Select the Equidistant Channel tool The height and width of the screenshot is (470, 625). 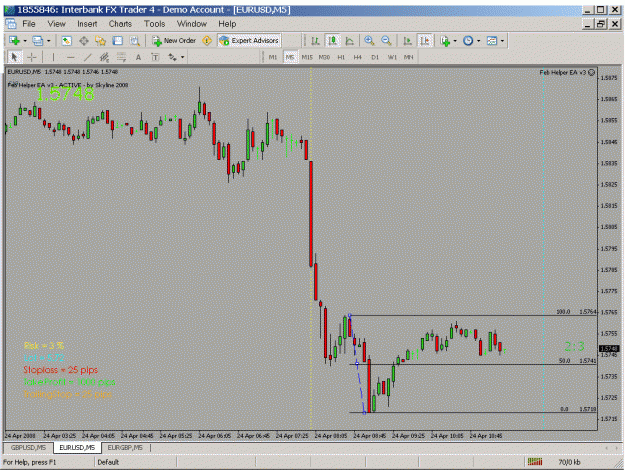(104, 57)
